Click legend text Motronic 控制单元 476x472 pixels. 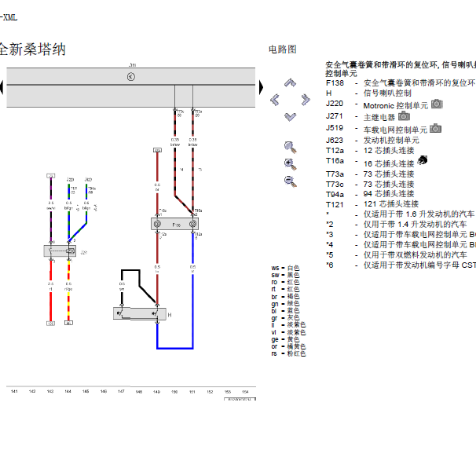(x=396, y=106)
